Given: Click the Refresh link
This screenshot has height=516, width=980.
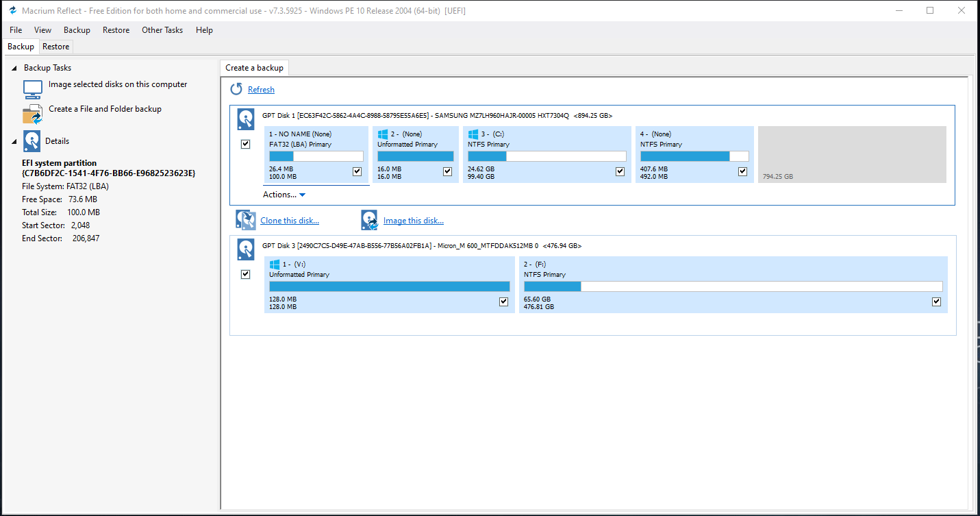Looking at the screenshot, I should (x=261, y=90).
